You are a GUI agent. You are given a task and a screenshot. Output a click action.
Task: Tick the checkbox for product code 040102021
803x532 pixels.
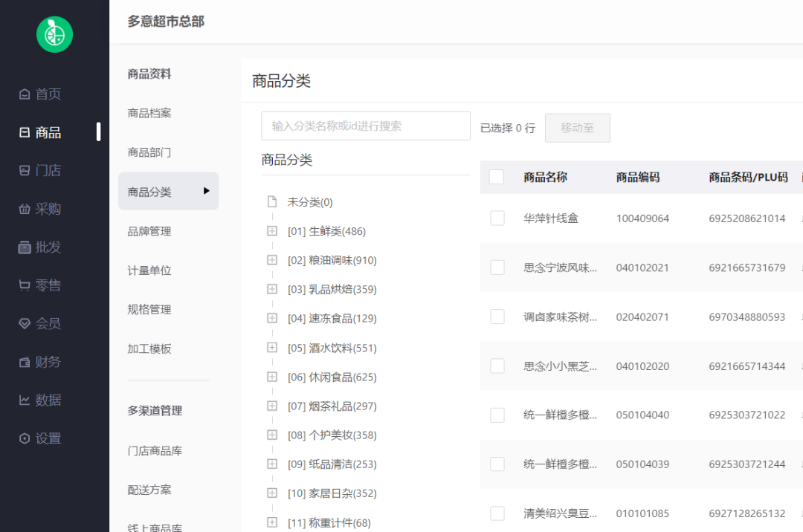coord(497,267)
